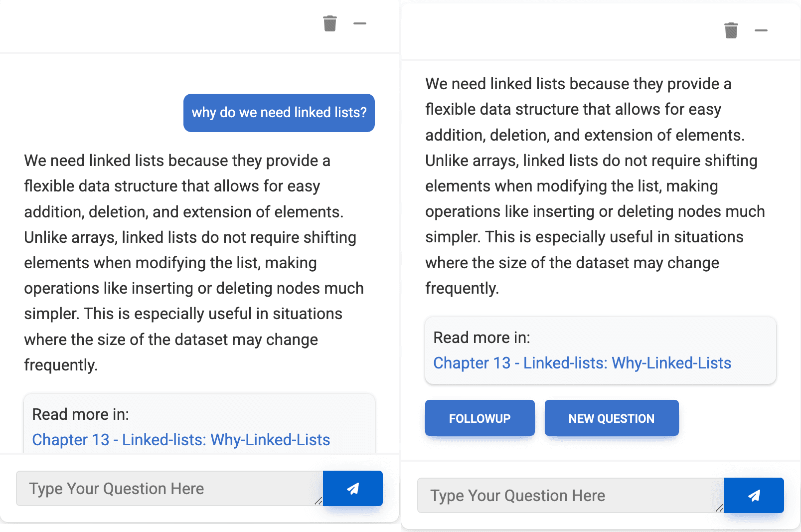Collapse the left panel with the dash control
This screenshot has height=532, width=801.
click(x=360, y=23)
